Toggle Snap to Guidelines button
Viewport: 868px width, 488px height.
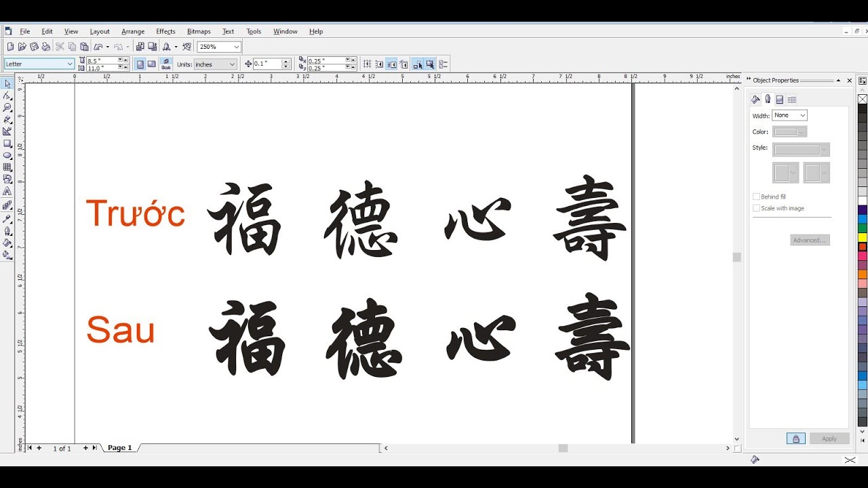pyautogui.click(x=380, y=64)
